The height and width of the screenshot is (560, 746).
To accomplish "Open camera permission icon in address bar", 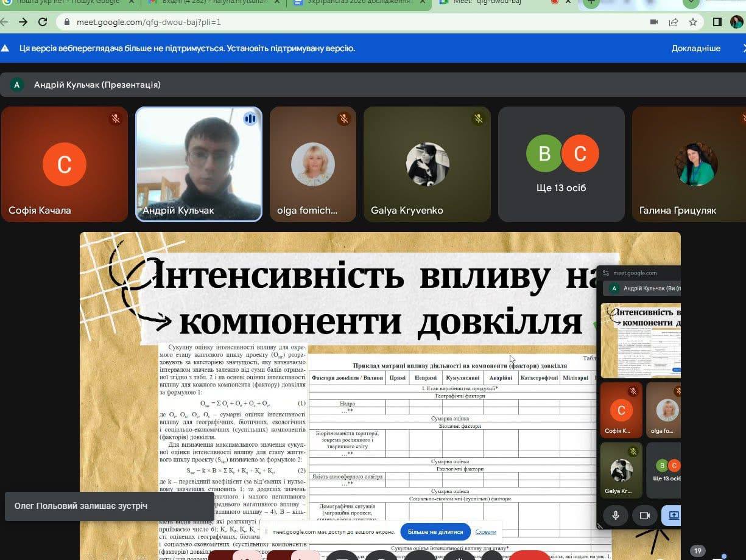I will tap(654, 22).
